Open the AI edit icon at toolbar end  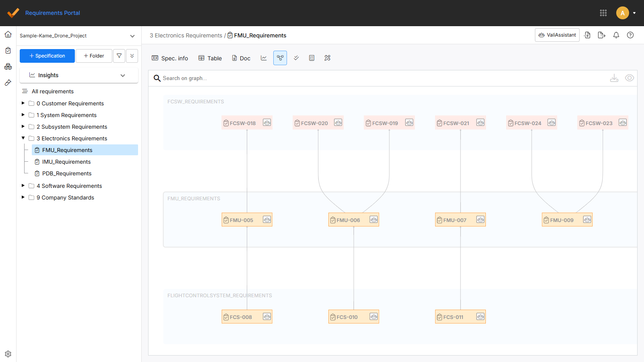327,58
